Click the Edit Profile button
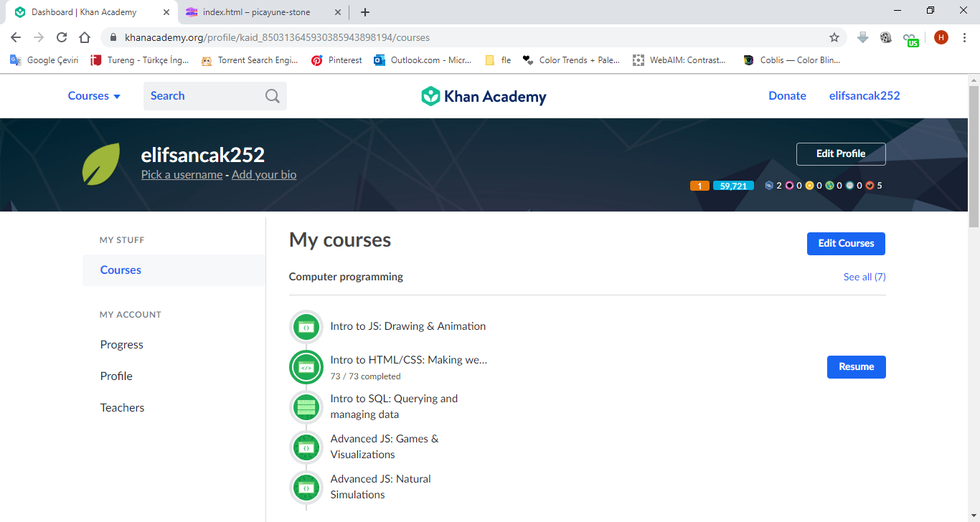The height and width of the screenshot is (522, 980). coord(841,154)
